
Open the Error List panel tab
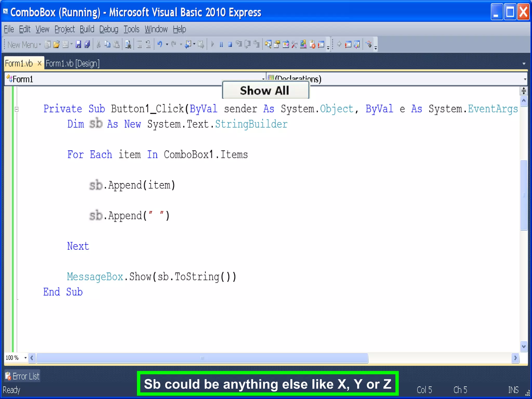[22, 376]
